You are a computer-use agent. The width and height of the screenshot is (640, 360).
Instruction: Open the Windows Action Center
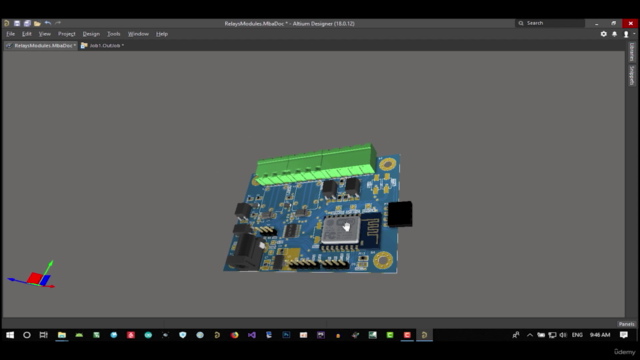click(x=624, y=335)
